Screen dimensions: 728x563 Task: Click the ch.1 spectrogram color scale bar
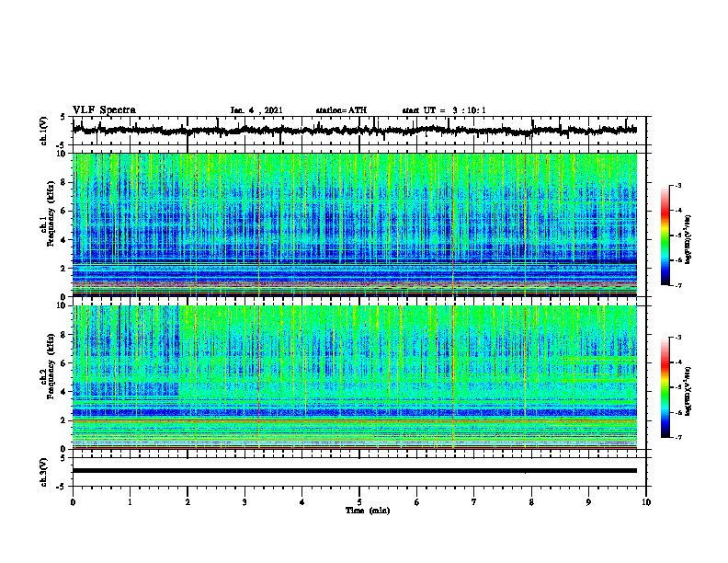pos(665,235)
